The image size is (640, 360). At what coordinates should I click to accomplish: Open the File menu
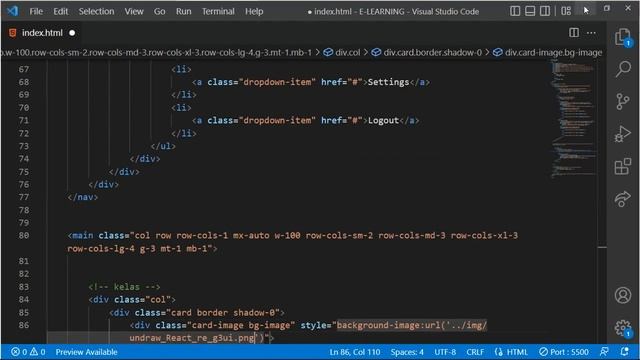pyautogui.click(x=36, y=11)
